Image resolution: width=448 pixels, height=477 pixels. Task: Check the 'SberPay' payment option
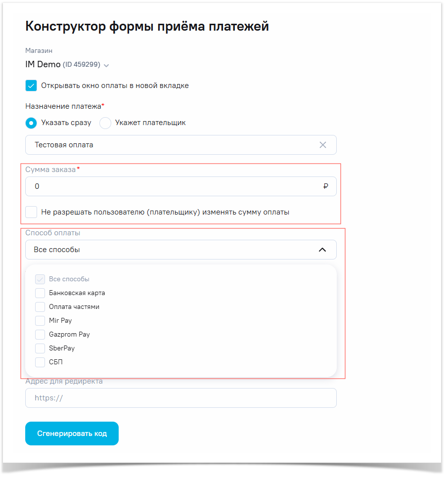(x=40, y=348)
